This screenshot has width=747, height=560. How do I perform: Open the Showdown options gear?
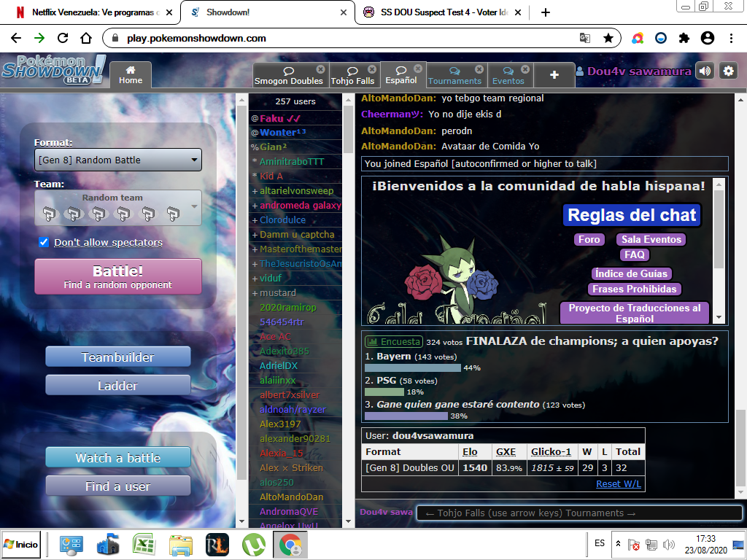click(729, 71)
